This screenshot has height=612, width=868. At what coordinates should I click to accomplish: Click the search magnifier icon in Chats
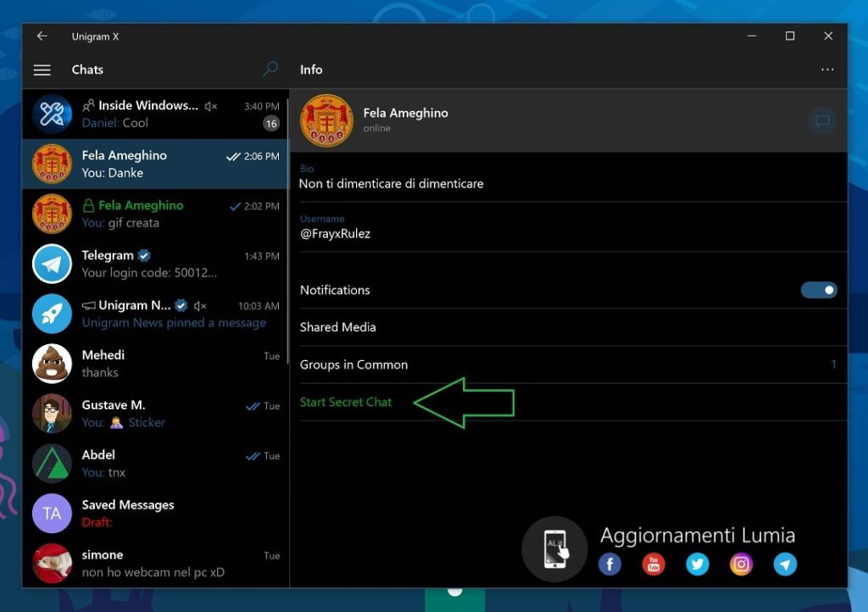(270, 70)
